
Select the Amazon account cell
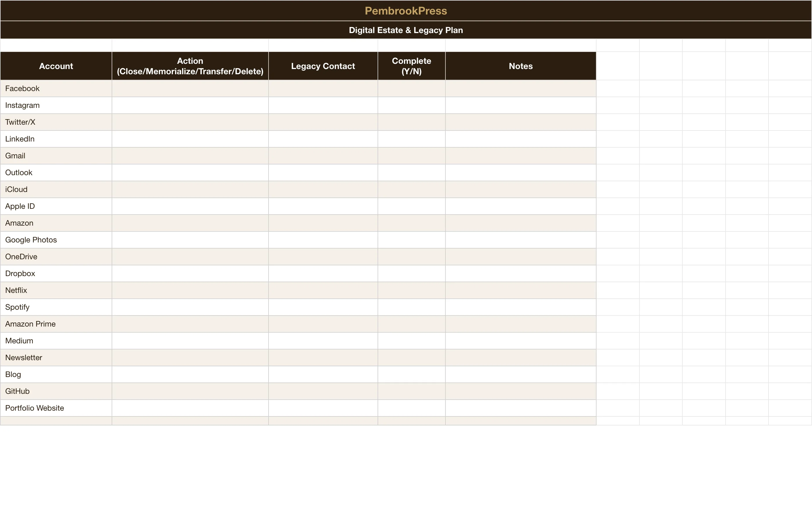tap(56, 223)
